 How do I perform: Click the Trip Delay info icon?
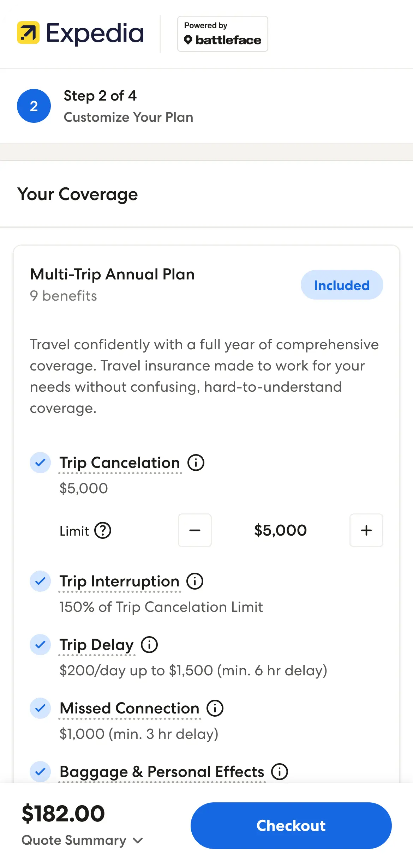click(149, 645)
